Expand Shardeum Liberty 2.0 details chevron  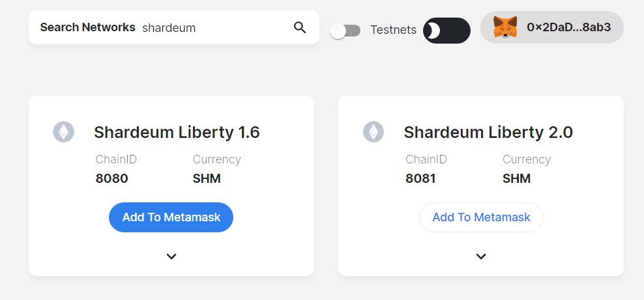click(x=481, y=256)
